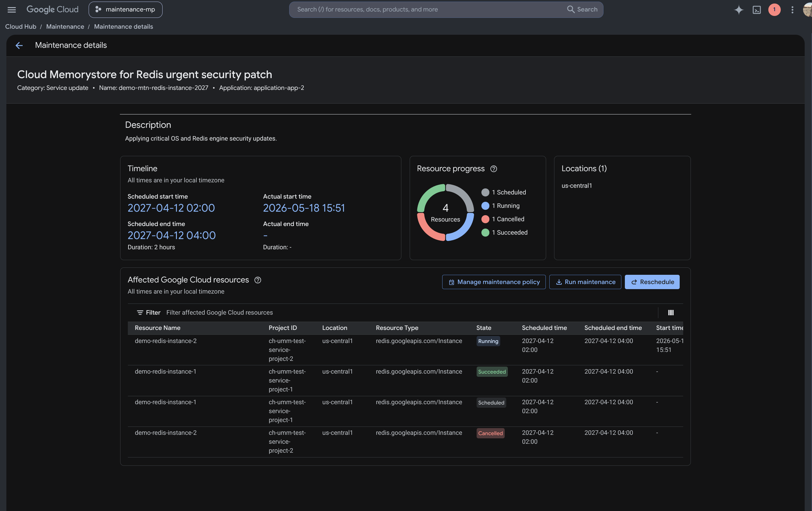This screenshot has height=511, width=812.
Task: Click the Filter icon in the table toolbar
Action: [140, 313]
